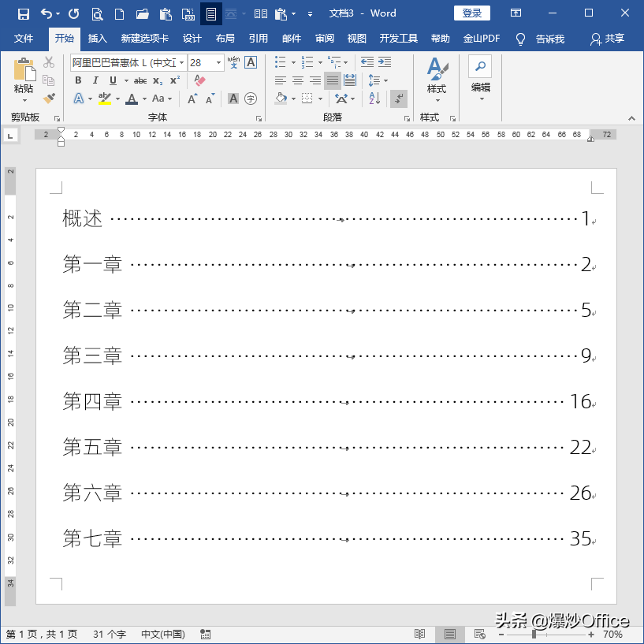
Task: Align text right
Action: coord(315,80)
